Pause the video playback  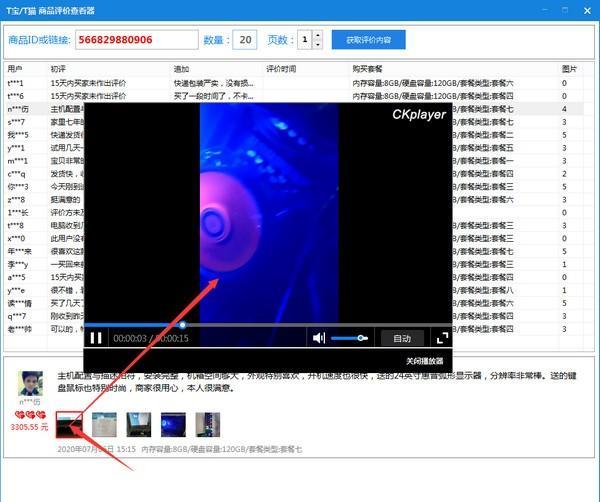tap(96, 338)
